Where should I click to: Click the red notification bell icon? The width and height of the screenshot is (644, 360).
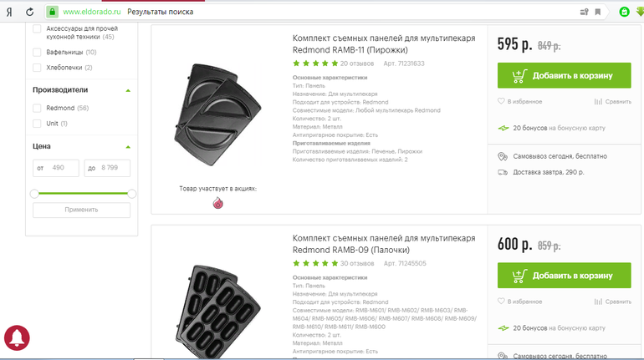pos(18,337)
